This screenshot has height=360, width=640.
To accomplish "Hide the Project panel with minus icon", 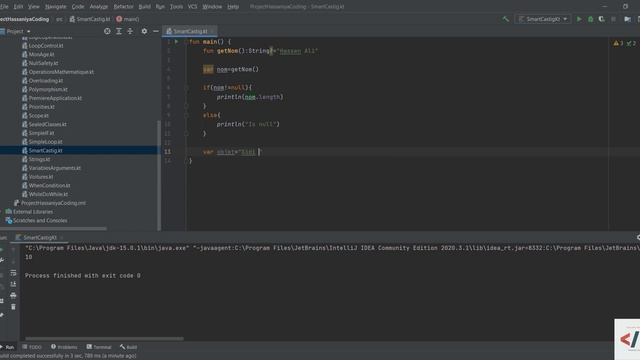I will tap(156, 31).
